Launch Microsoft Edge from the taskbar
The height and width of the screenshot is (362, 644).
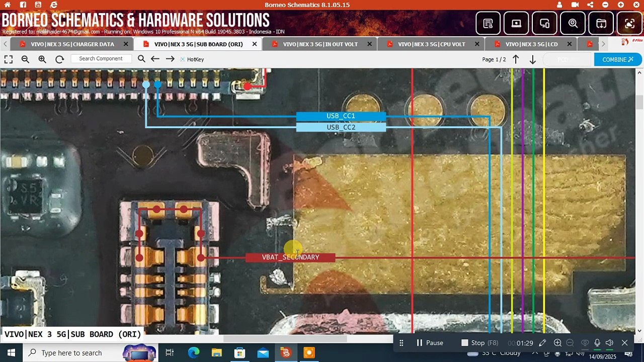(194, 353)
